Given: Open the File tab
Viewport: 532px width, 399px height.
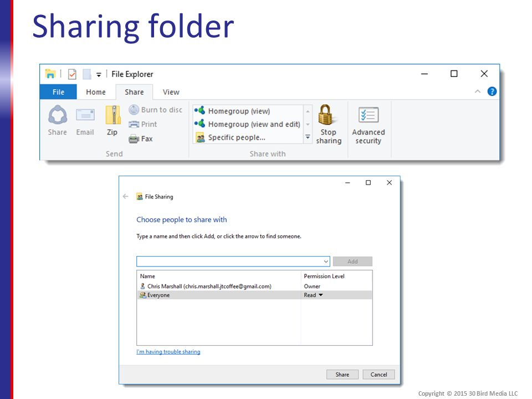Looking at the screenshot, I should 58,92.
